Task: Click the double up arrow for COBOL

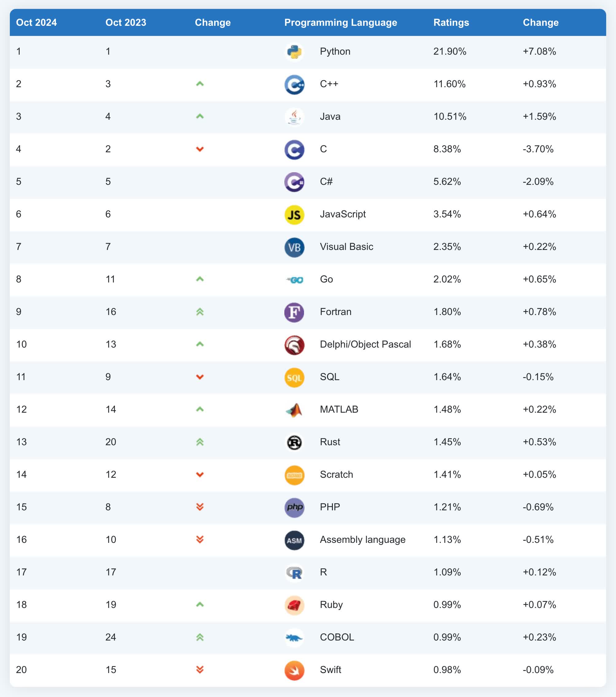Action: click(200, 637)
